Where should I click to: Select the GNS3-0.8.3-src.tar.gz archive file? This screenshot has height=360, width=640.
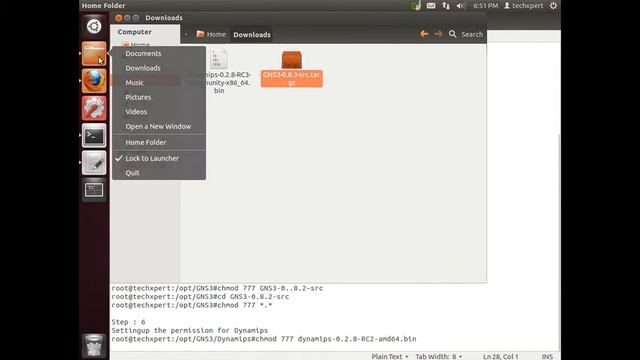click(x=292, y=69)
